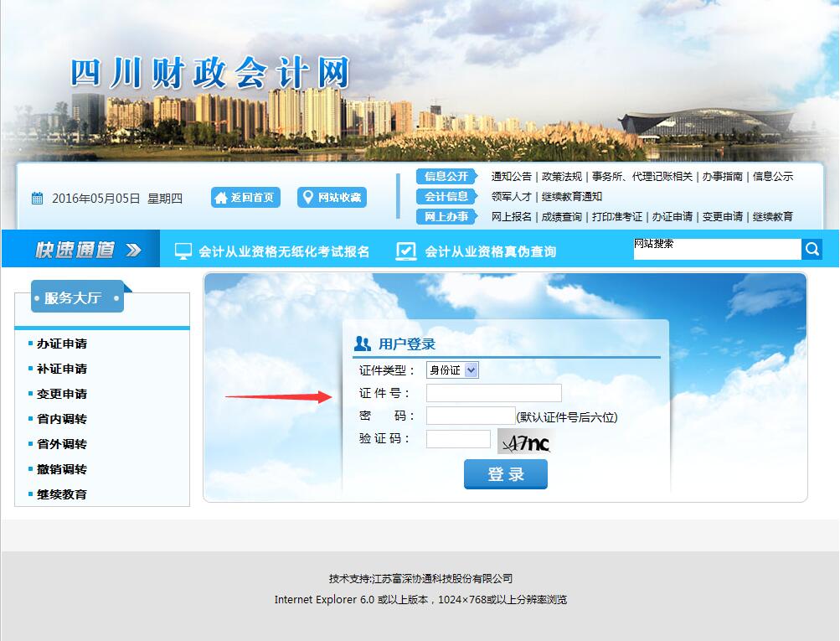Click the search magnifier icon
This screenshot has height=641, width=840.
point(812,249)
